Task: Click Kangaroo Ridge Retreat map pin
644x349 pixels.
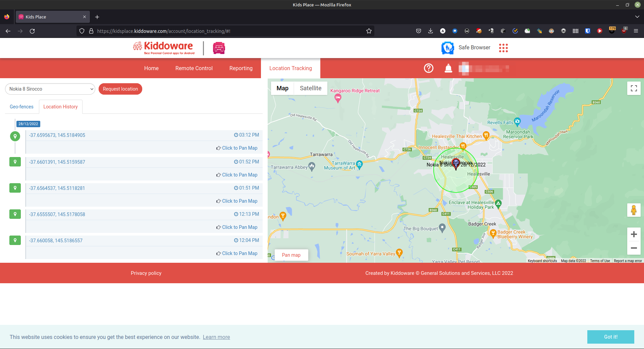Action: click(x=338, y=98)
